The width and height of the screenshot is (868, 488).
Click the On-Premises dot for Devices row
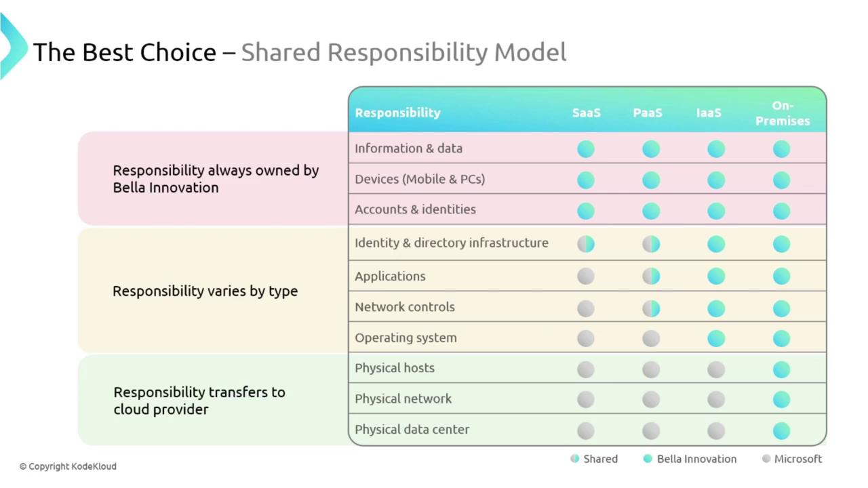[781, 180]
